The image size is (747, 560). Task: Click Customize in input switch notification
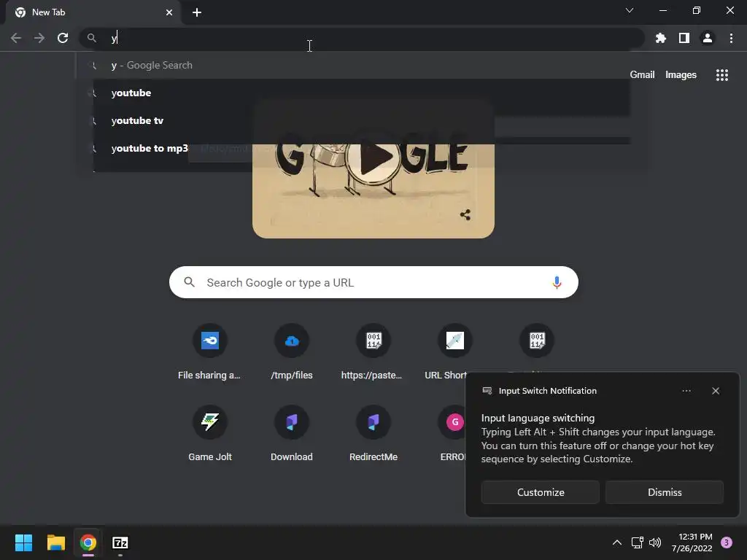(x=541, y=492)
